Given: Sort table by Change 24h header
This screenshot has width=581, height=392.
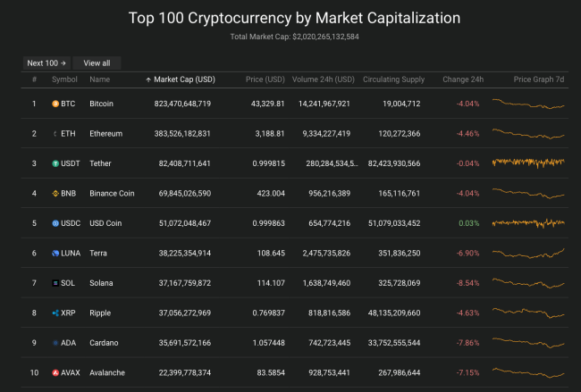Looking at the screenshot, I should [x=463, y=79].
